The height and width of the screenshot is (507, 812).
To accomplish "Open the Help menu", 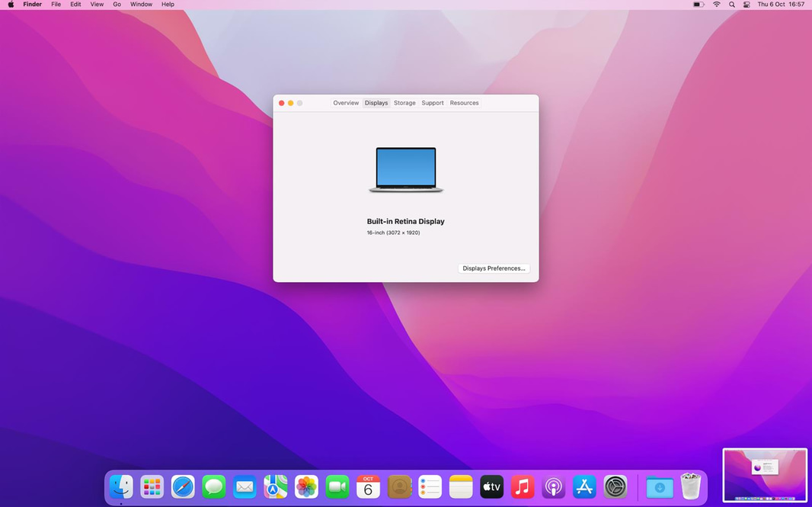I will [x=168, y=4].
